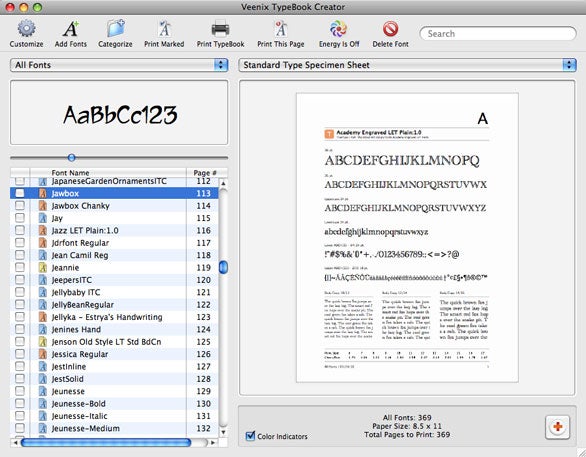The image size is (586, 457).
Task: Open the All Fonts dropdown
Action: [x=119, y=65]
